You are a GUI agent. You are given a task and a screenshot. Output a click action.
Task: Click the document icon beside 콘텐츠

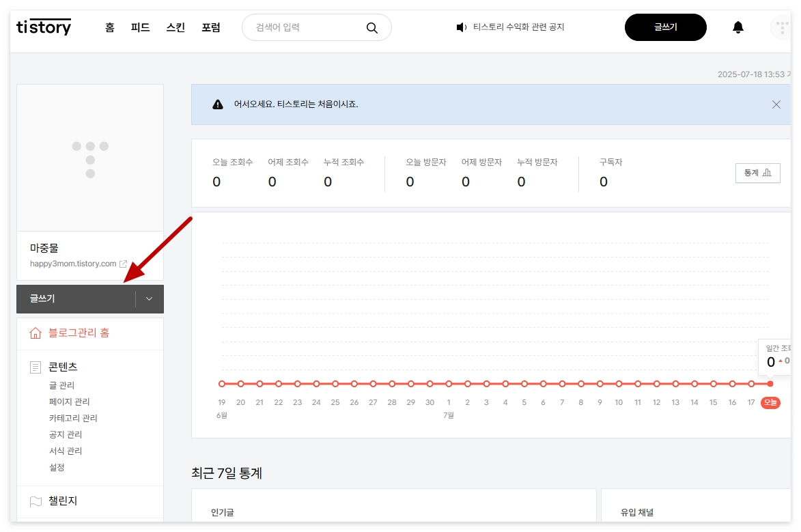tap(36, 367)
